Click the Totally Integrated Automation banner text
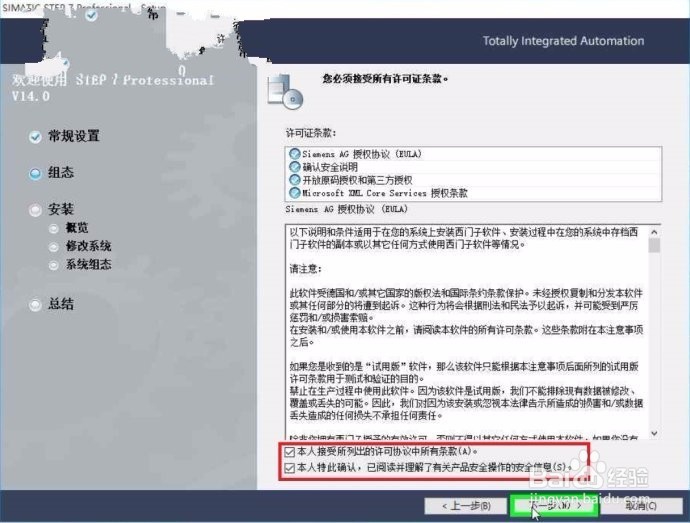The width and height of the screenshot is (690, 523). point(563,41)
